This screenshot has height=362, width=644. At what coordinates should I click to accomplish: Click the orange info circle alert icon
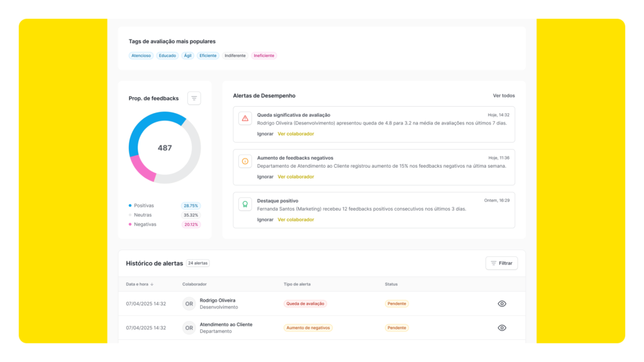245,162
